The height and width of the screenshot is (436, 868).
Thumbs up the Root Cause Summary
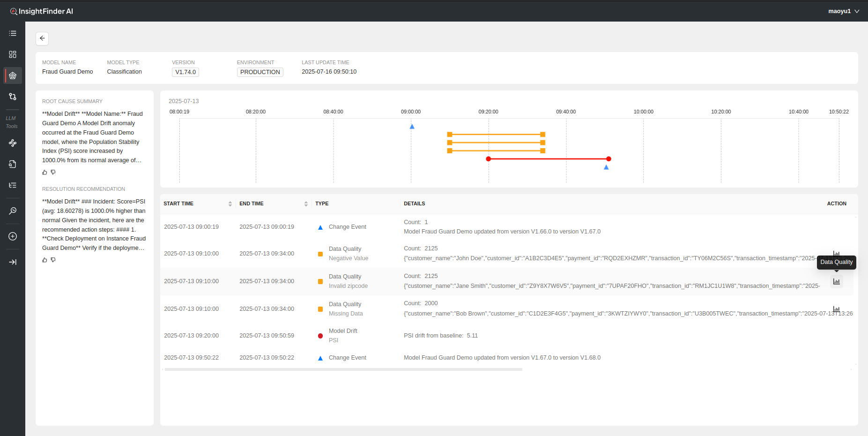(x=45, y=173)
